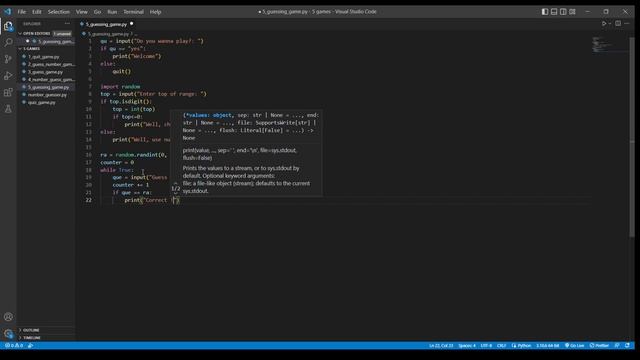Open the Extensions view
Image resolution: width=640 pixels, height=360 pixels.
click(8, 93)
